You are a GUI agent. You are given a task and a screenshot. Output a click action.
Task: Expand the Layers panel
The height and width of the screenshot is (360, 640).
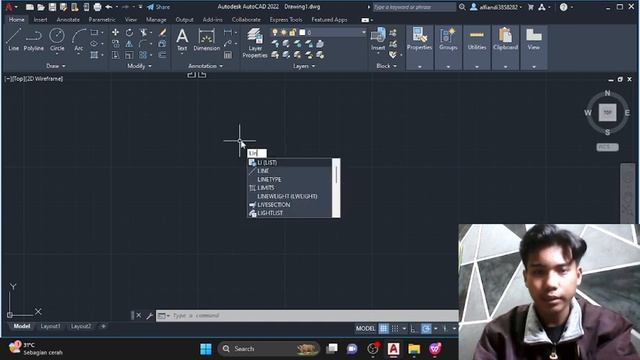tap(304, 66)
